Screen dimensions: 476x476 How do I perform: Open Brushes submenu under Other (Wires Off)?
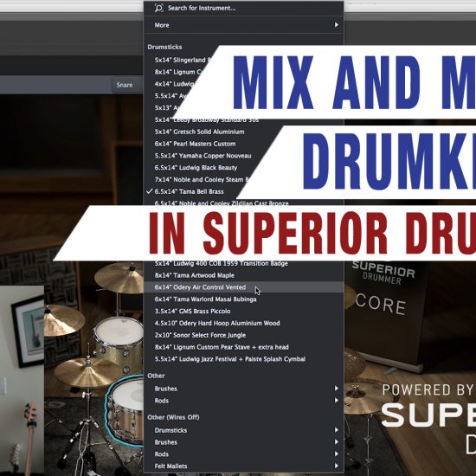pyautogui.click(x=243, y=442)
